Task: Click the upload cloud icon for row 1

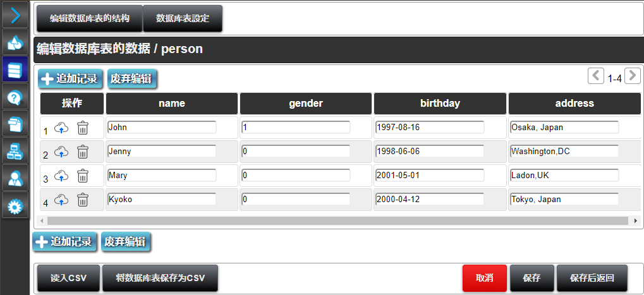Action: (61, 128)
